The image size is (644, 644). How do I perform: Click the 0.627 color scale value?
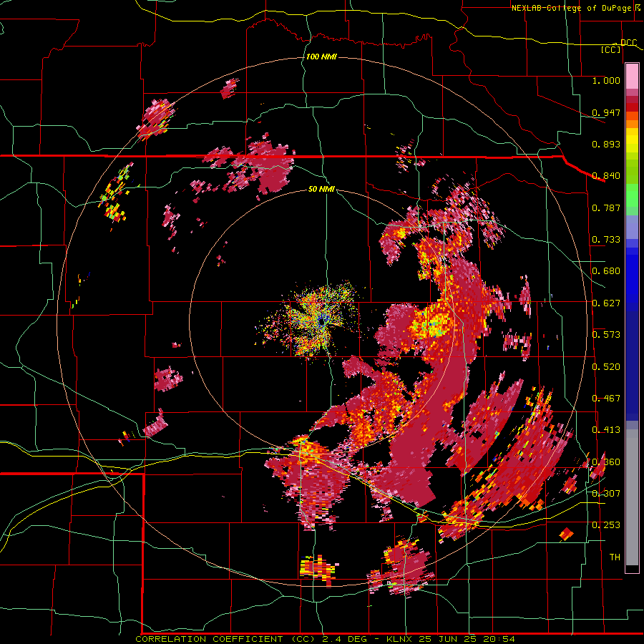click(x=606, y=303)
